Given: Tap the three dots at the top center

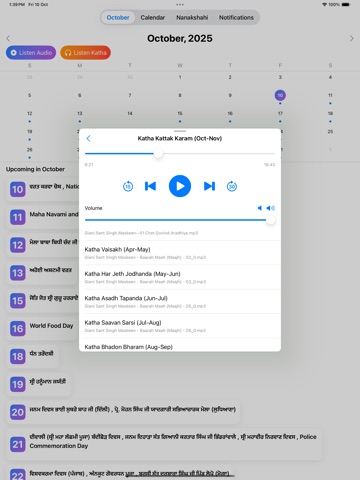Looking at the screenshot, I should (x=180, y=5).
